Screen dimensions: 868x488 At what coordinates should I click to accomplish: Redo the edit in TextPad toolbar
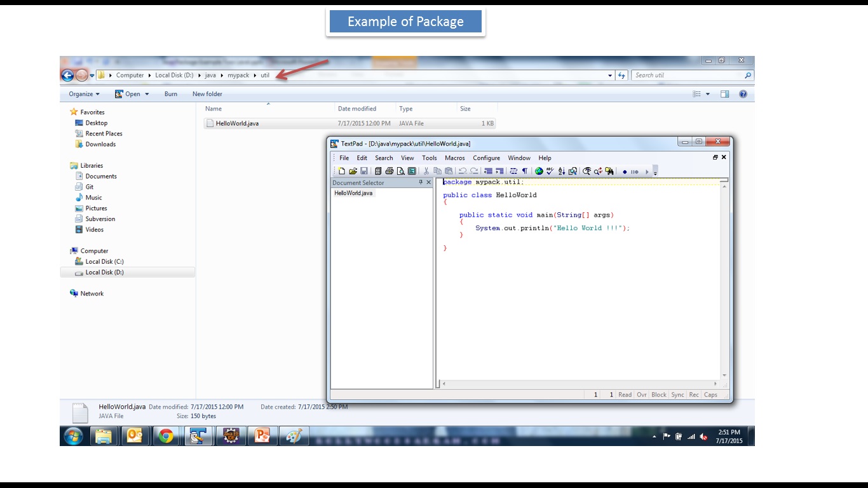coord(474,171)
